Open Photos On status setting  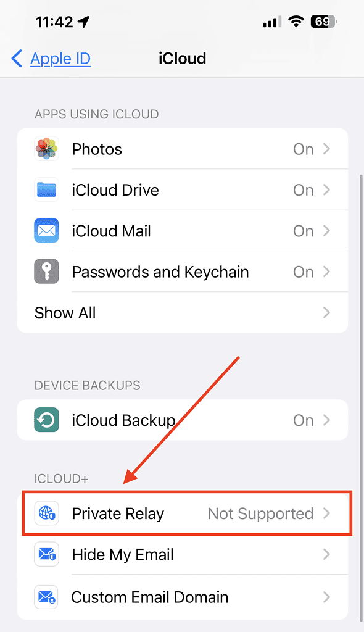point(303,149)
